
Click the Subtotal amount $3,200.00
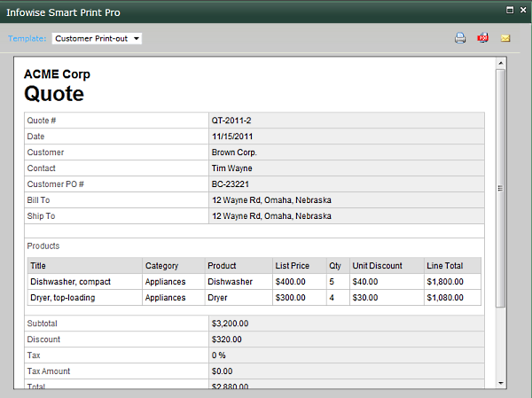[231, 324]
